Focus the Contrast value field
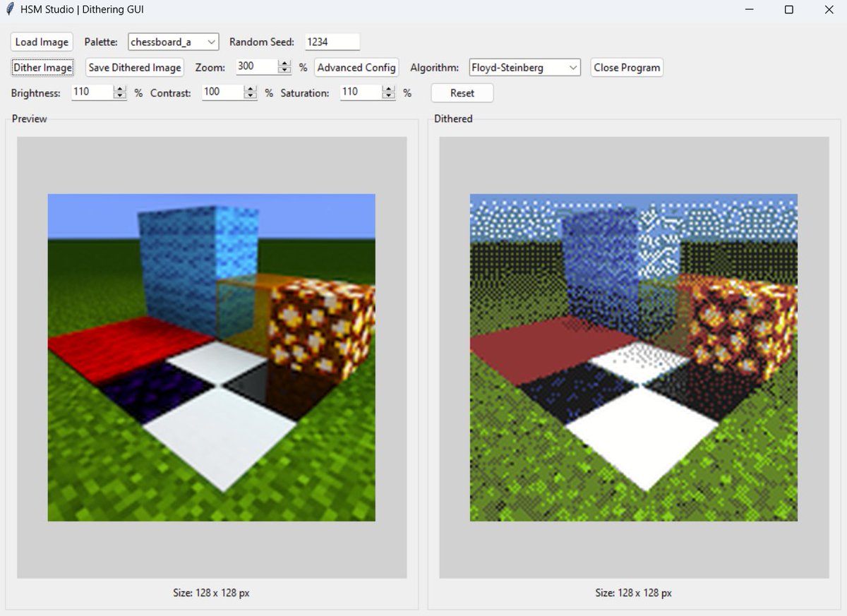The image size is (847, 616). pyautogui.click(x=223, y=92)
